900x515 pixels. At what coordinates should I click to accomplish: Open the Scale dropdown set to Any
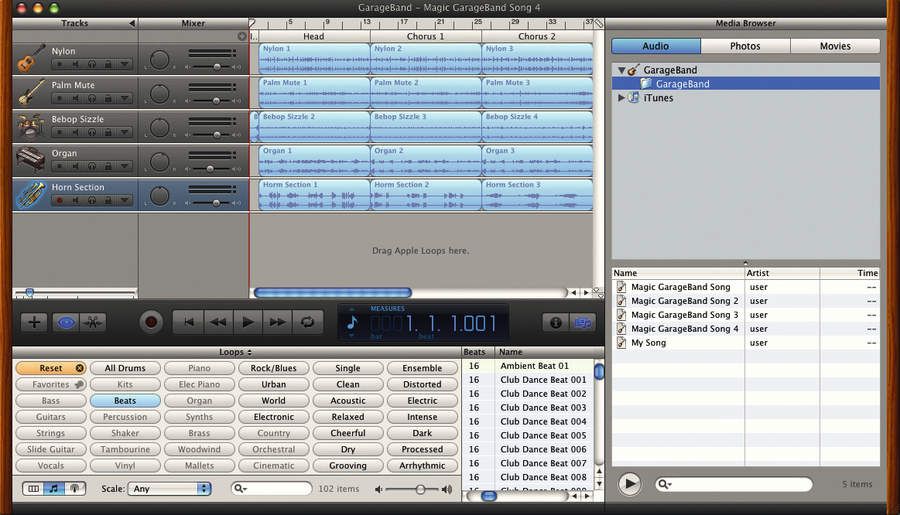(169, 489)
